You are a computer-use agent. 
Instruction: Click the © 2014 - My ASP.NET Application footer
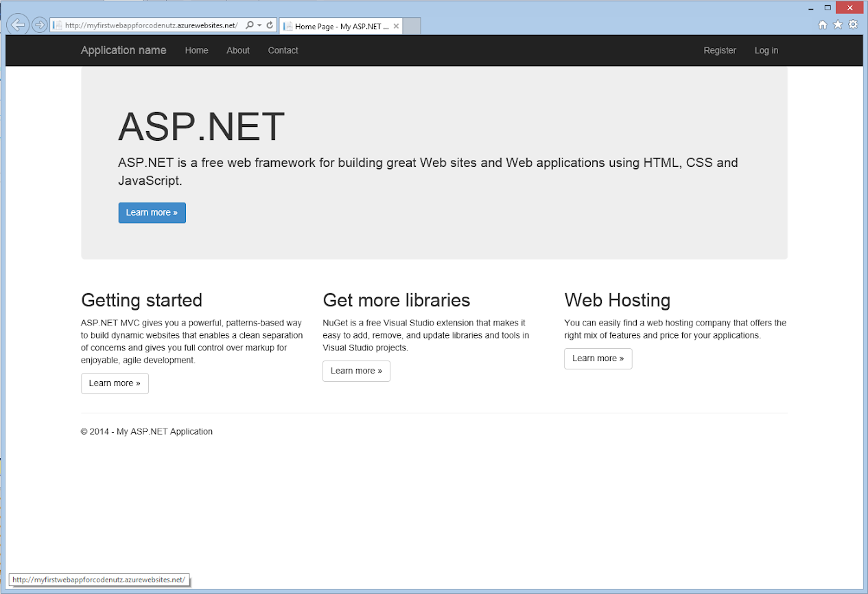pos(147,432)
